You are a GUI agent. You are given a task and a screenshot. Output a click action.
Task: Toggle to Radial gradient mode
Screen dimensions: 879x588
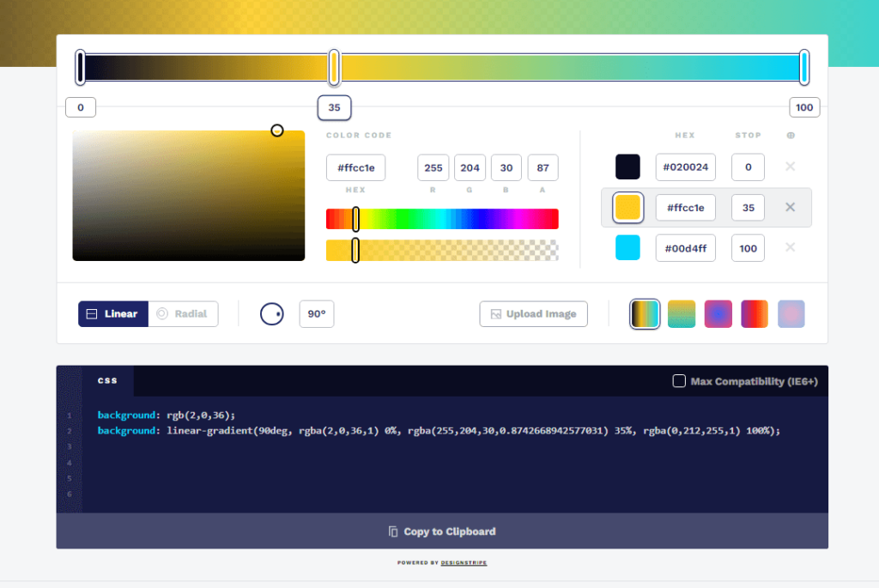183,313
